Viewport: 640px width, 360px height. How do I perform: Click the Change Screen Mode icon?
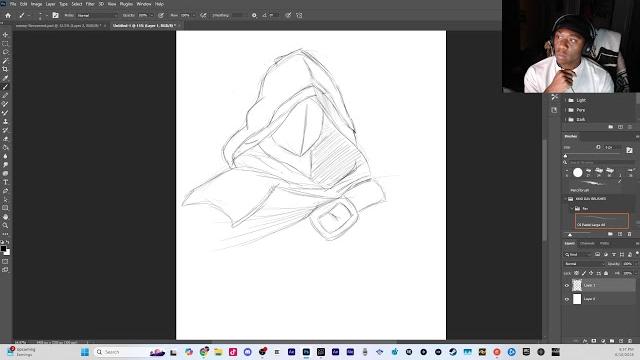(5, 270)
